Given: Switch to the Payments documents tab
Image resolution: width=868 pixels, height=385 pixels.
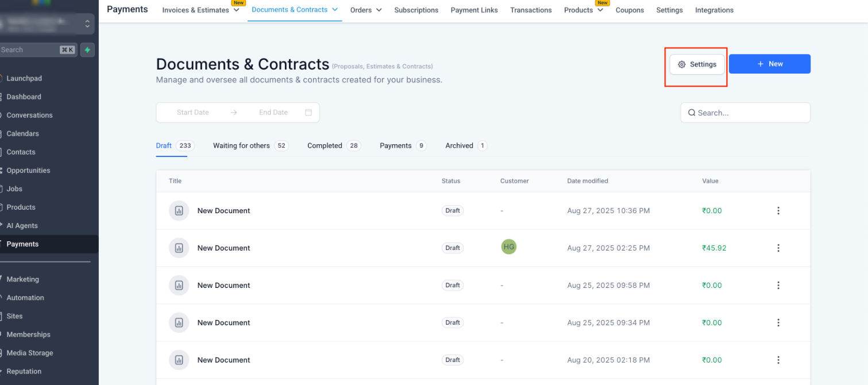Looking at the screenshot, I should [x=403, y=146].
